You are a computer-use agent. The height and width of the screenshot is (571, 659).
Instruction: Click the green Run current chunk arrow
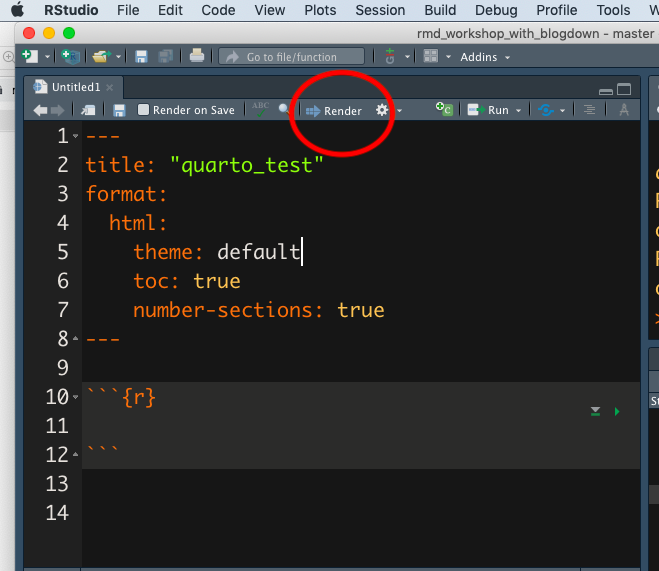click(617, 411)
